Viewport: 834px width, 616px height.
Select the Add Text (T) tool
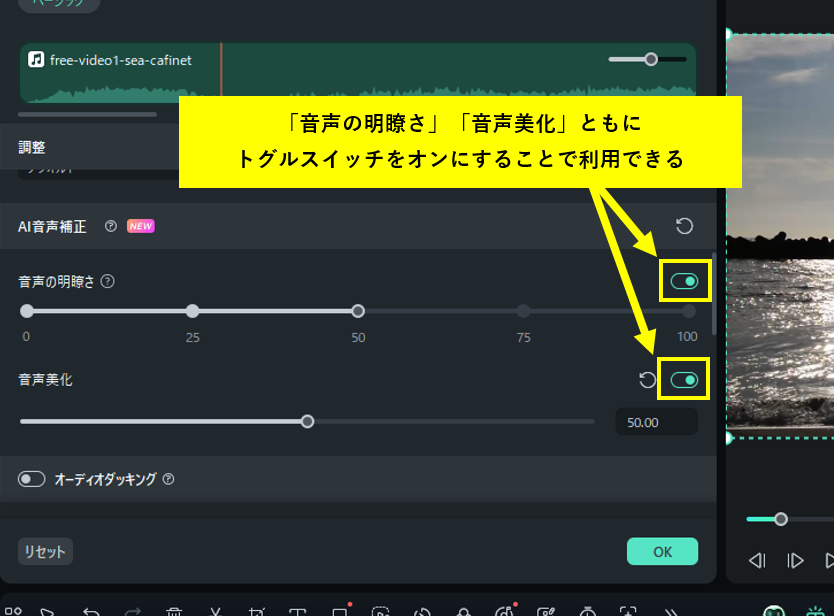[297, 611]
